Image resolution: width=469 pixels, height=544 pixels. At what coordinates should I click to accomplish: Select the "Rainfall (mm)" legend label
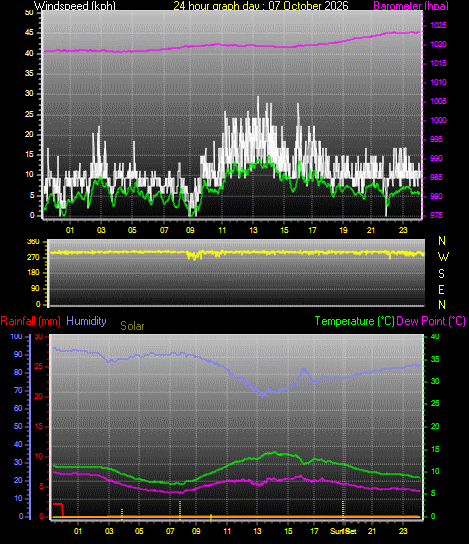(x=31, y=321)
